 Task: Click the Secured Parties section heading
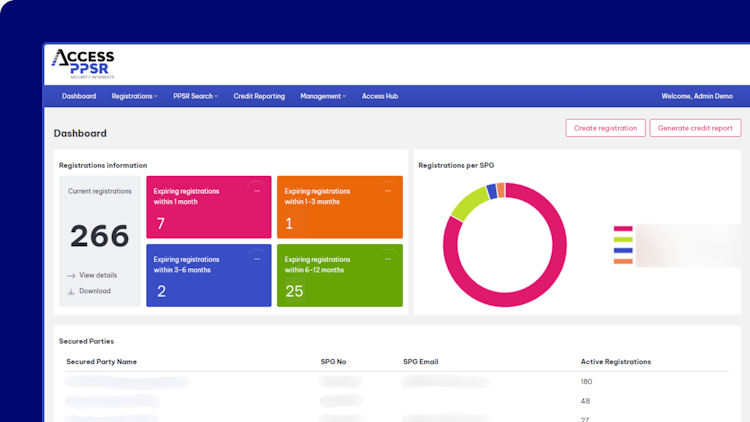(x=86, y=341)
